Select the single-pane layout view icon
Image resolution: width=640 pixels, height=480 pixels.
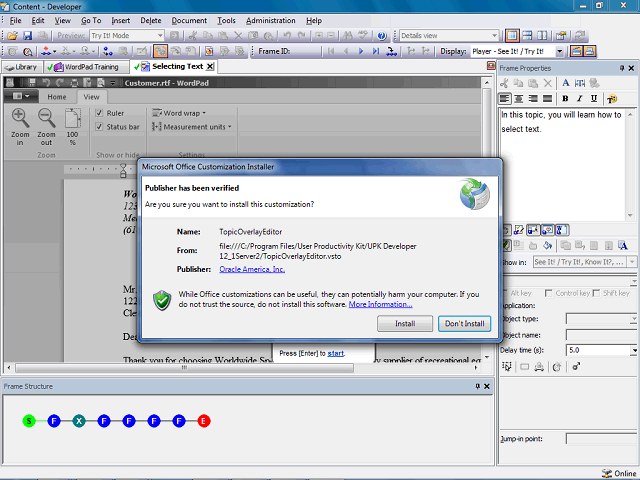512,36
